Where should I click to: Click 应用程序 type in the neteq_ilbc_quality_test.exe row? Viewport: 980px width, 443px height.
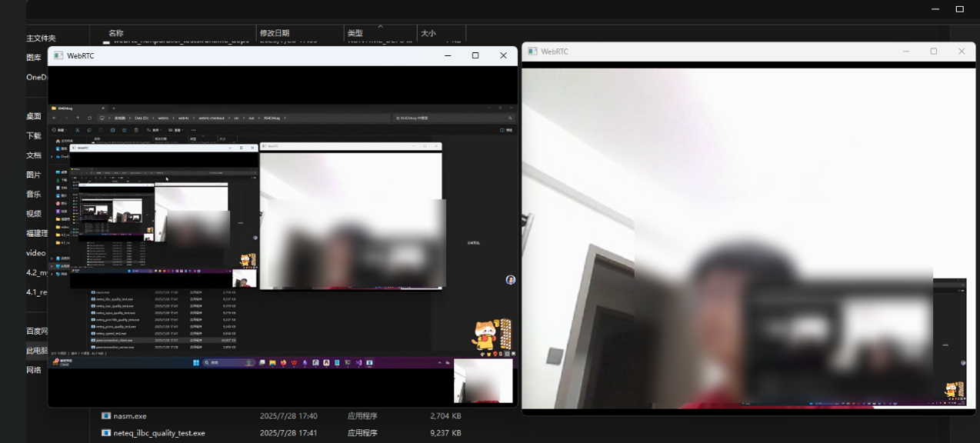tap(362, 433)
